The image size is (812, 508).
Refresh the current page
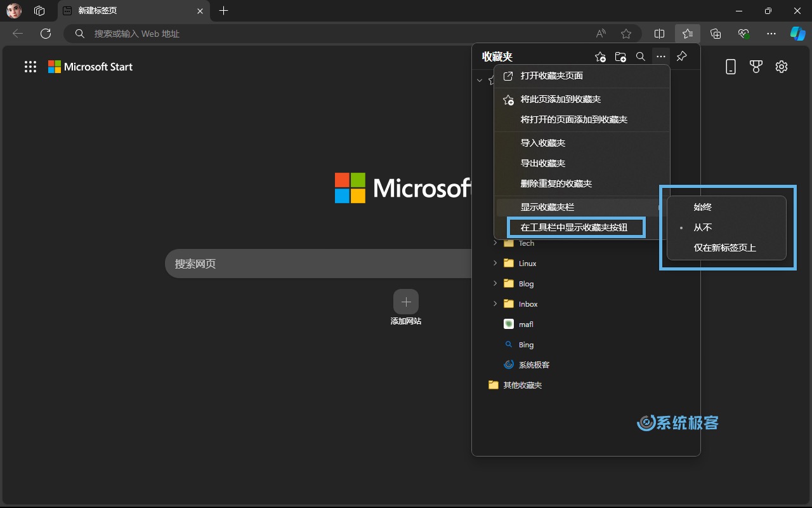(45, 34)
